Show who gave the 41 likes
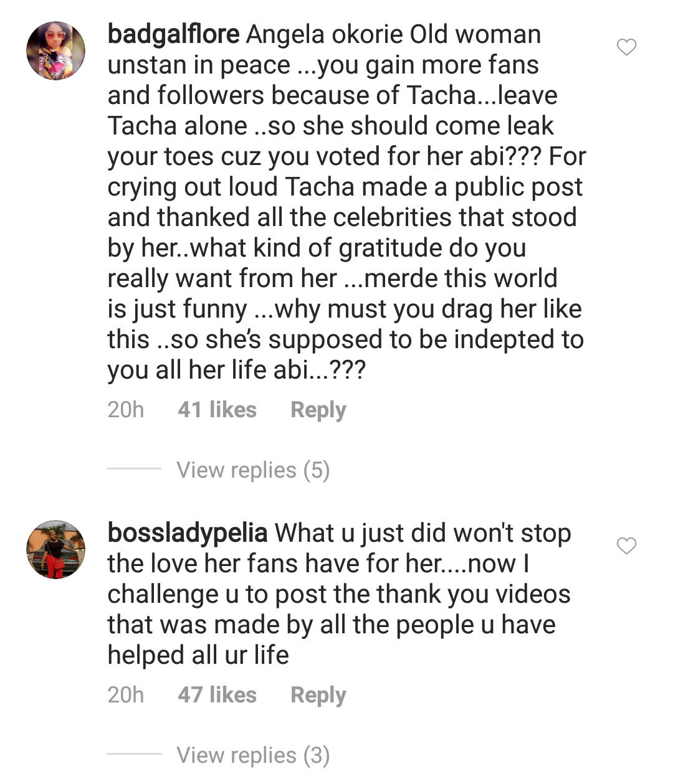The image size is (673, 784). coord(217,410)
